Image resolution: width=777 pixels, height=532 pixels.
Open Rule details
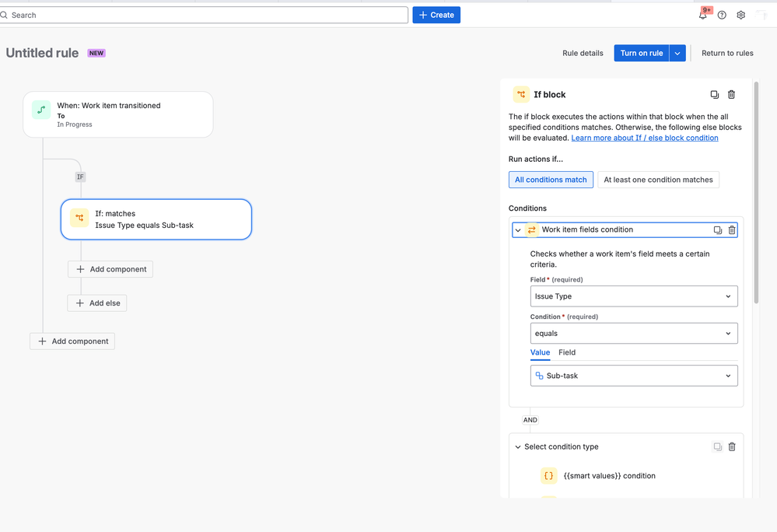click(x=583, y=53)
